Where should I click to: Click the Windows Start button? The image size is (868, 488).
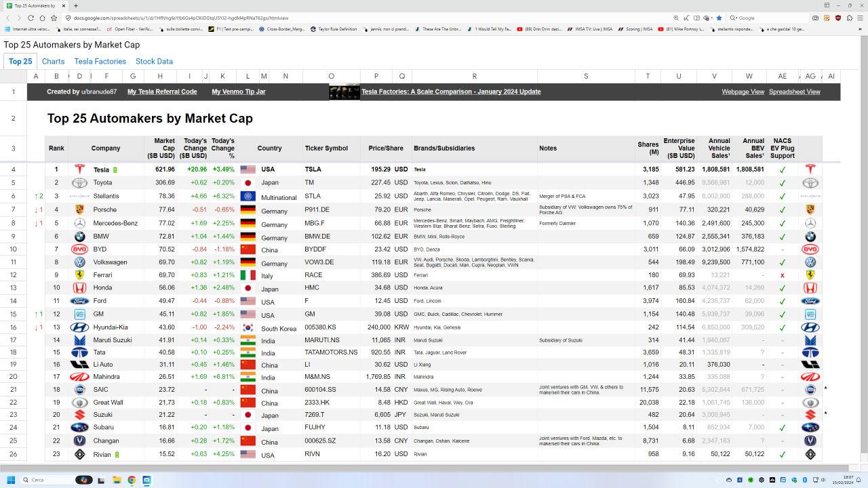12,480
